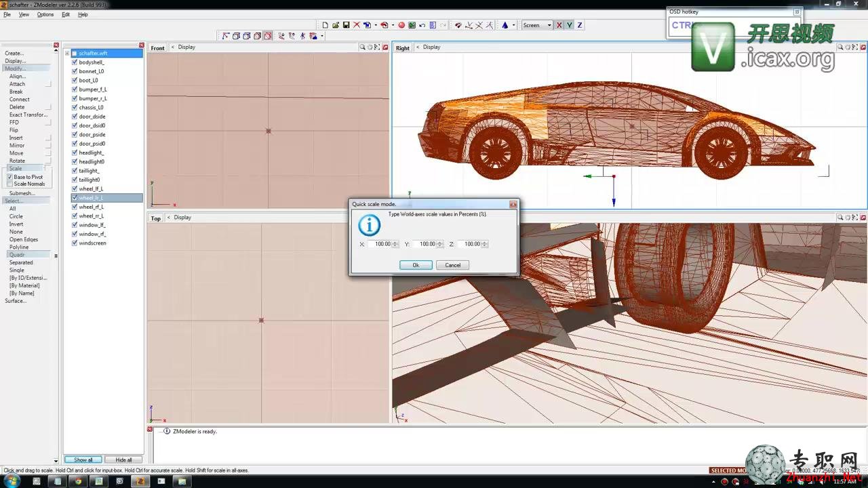Open dropdown arrow beside Export icon
Screen dimensions: 868x488
click(393, 25)
